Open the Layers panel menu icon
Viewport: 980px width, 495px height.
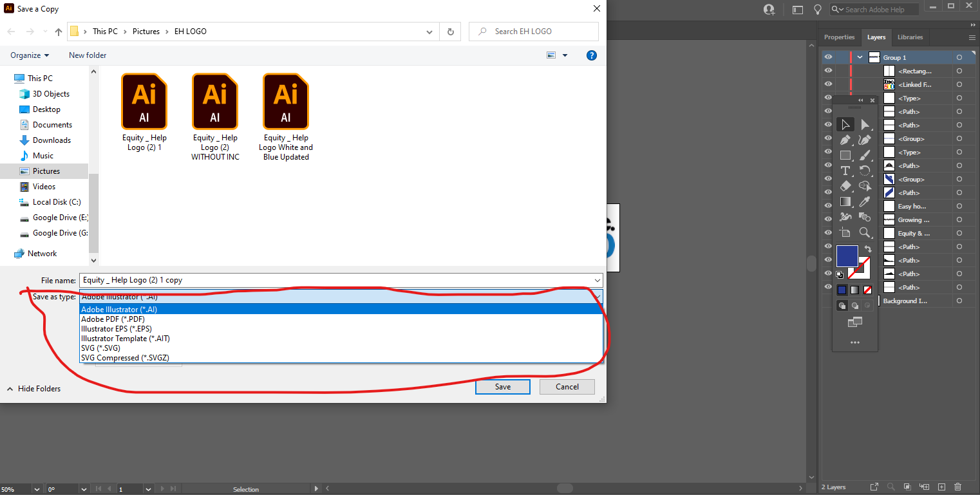point(972,37)
